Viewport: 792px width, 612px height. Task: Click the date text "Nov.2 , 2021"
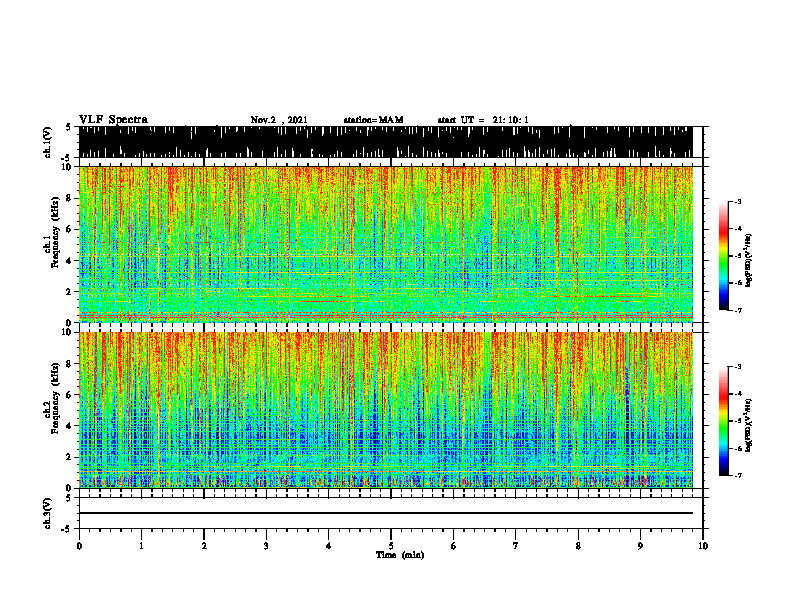(x=279, y=120)
